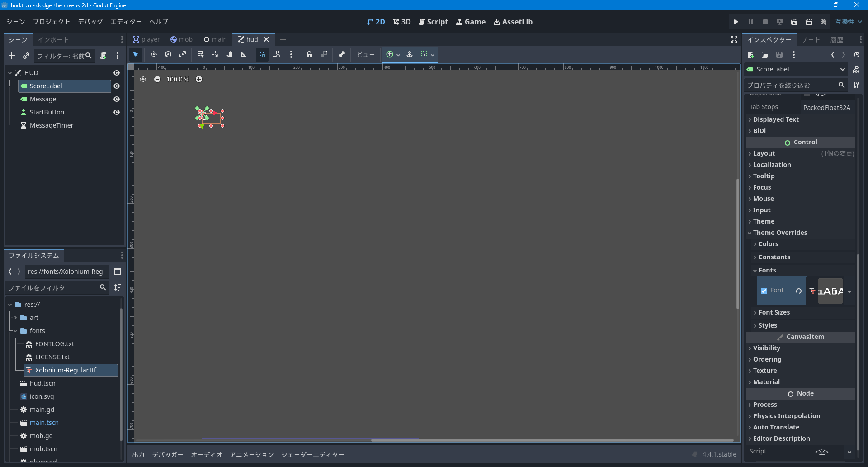This screenshot has height=467, width=868.
Task: Open the AssetLib workspace
Action: coord(513,22)
